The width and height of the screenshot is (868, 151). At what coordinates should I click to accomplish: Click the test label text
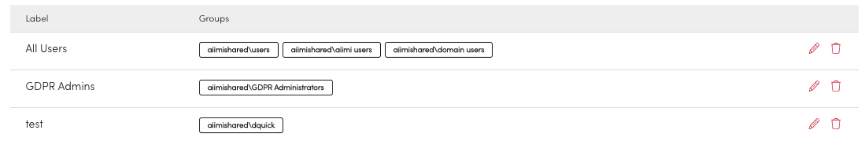34,124
